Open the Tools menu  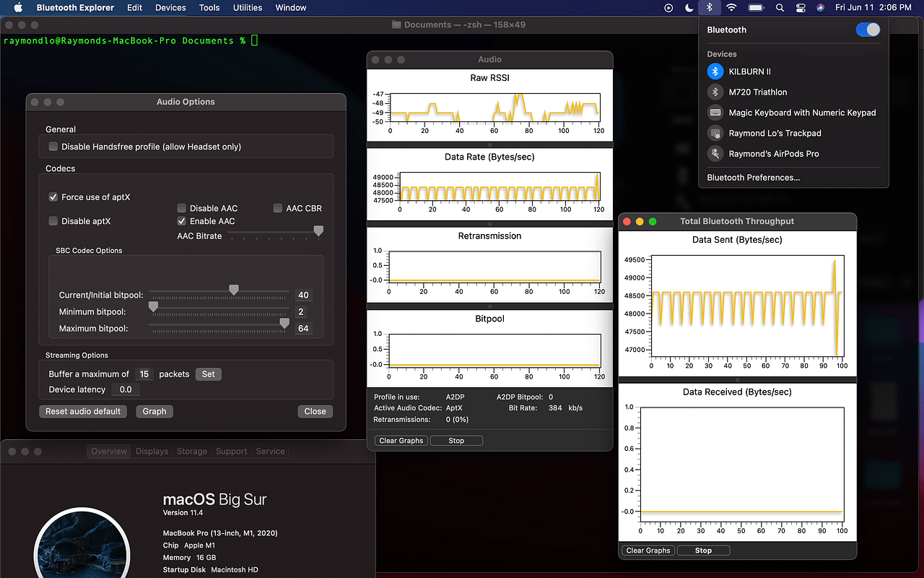click(209, 8)
